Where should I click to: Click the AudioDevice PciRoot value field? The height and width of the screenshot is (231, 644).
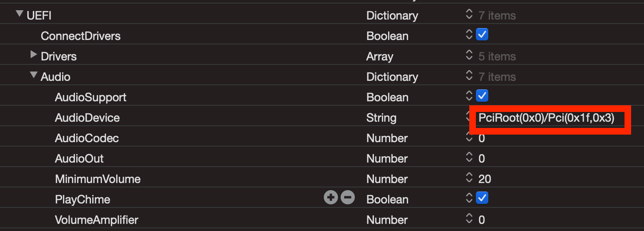point(546,118)
